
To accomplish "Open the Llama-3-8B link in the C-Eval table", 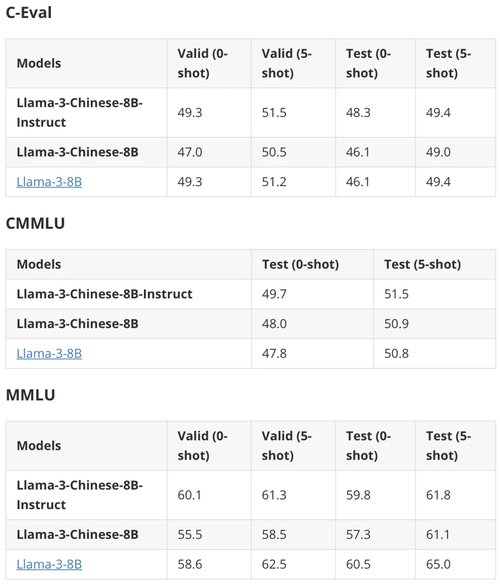I will [49, 182].
